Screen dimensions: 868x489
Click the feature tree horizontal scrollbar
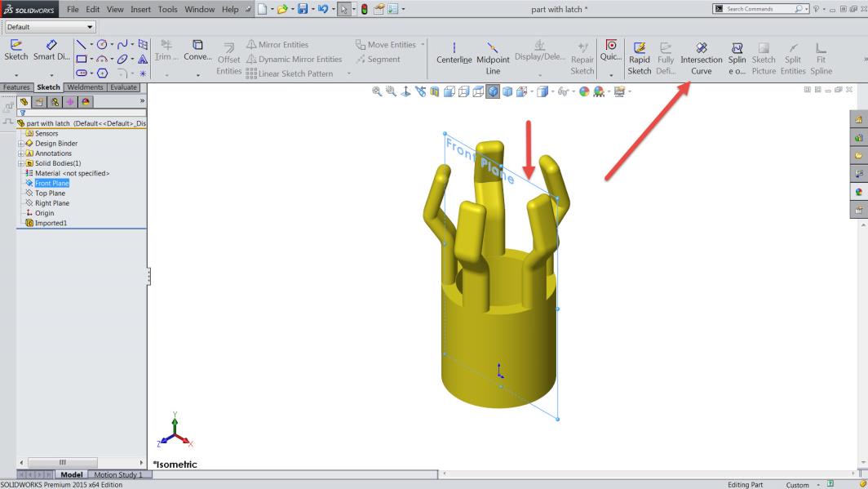63,462
